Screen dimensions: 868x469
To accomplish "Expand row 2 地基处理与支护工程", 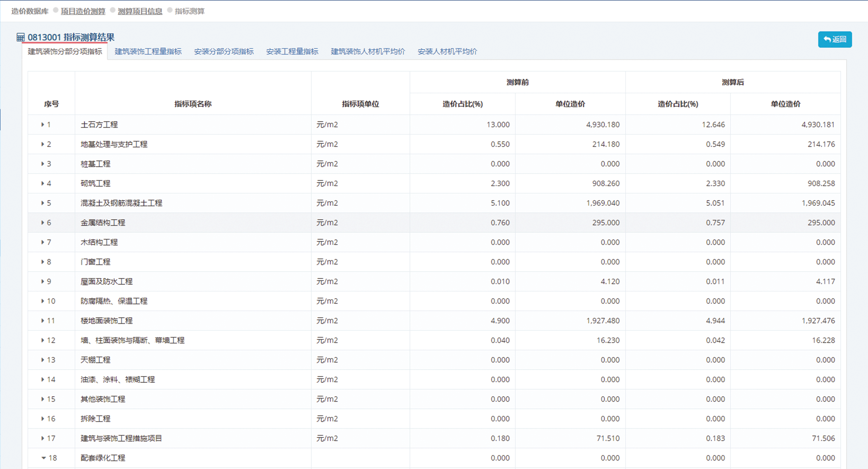I will point(42,144).
